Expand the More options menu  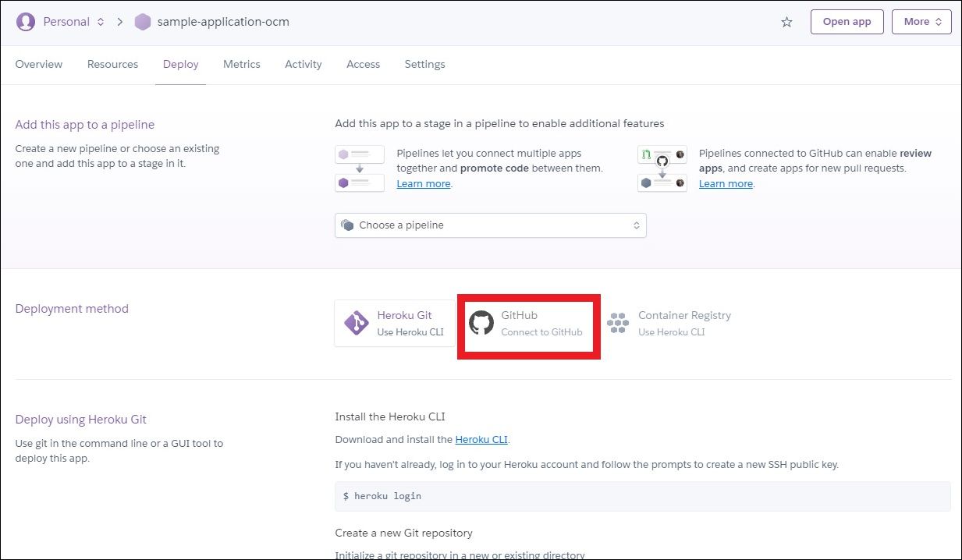click(921, 22)
